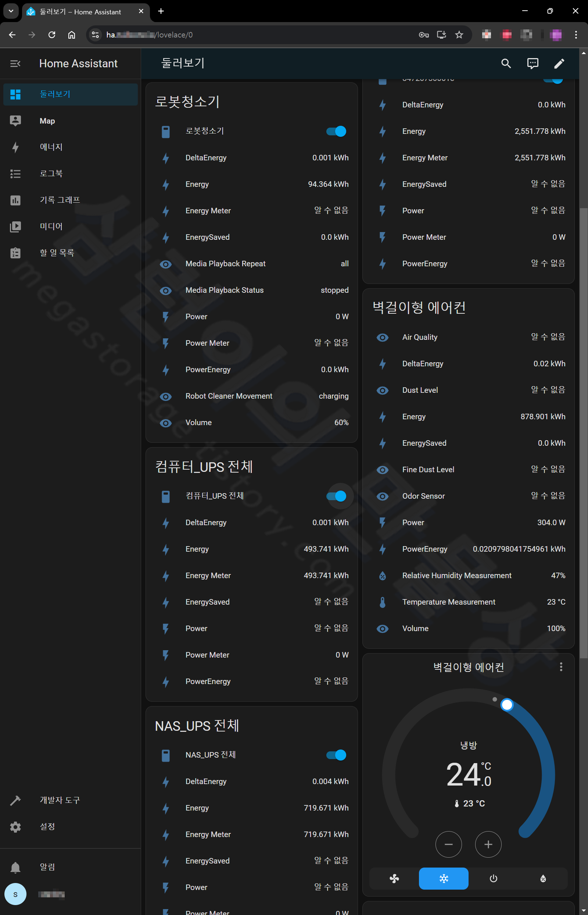Image resolution: width=588 pixels, height=915 pixels.
Task: Click 로봇청소기 Volume eye icon
Action: click(x=166, y=423)
